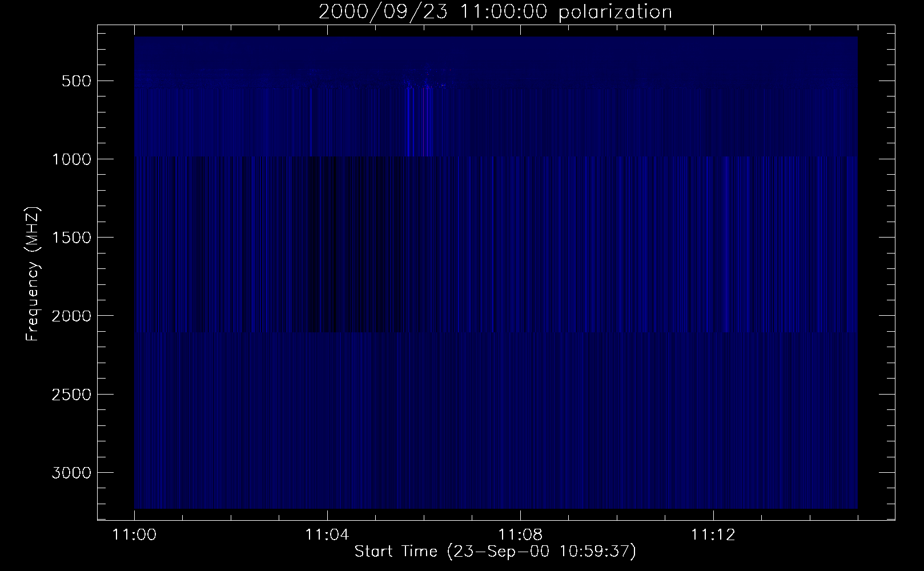
Task: Click the 11:04 time tick label
Action: pyautogui.click(x=327, y=535)
